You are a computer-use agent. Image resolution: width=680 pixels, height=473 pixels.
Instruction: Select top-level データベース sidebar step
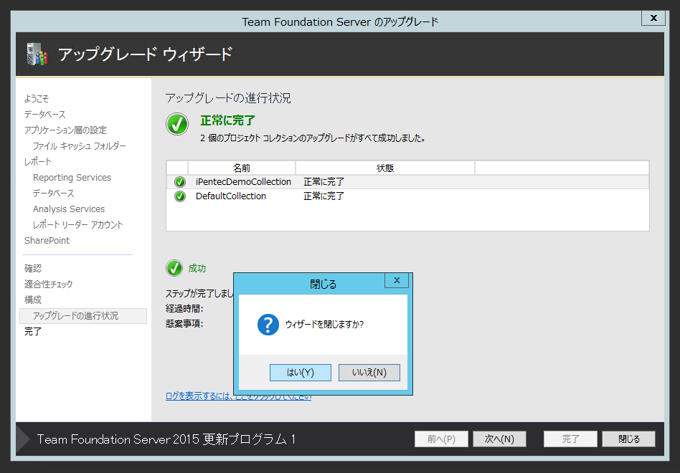(x=45, y=114)
